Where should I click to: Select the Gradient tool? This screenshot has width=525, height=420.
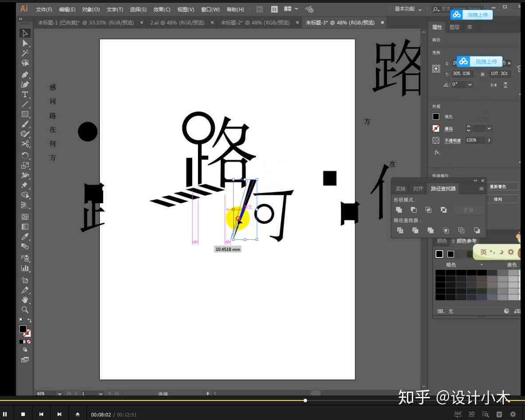point(25,227)
